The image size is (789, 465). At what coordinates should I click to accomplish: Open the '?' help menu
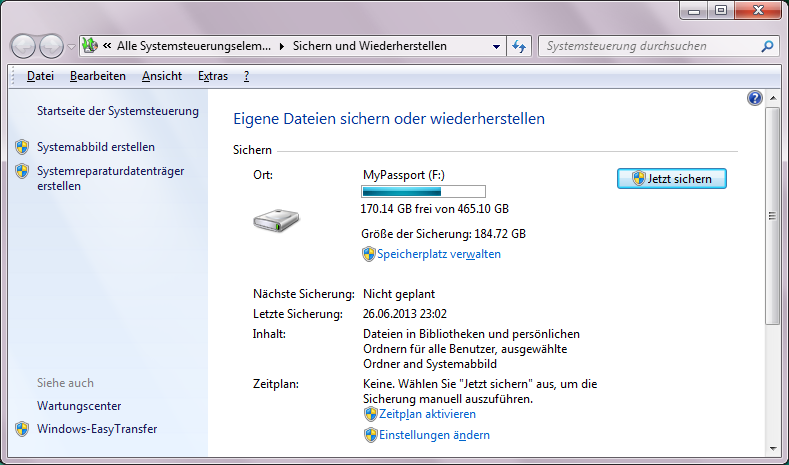pyautogui.click(x=246, y=76)
